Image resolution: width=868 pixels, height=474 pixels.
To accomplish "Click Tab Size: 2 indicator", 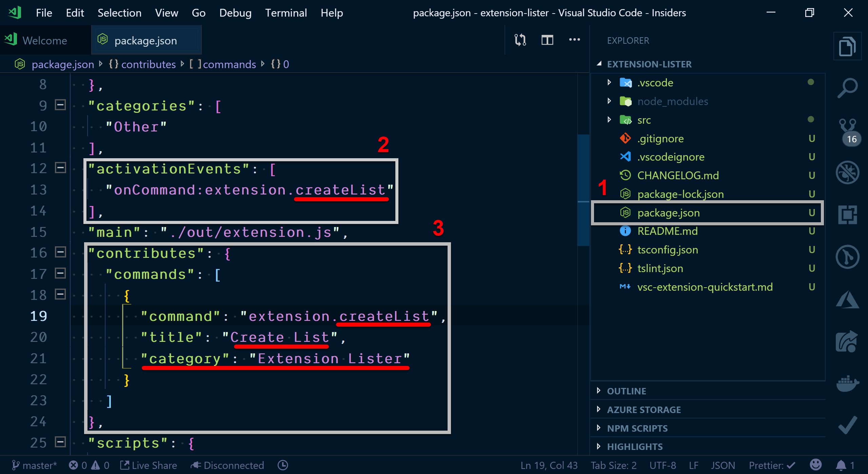I will tap(613, 465).
